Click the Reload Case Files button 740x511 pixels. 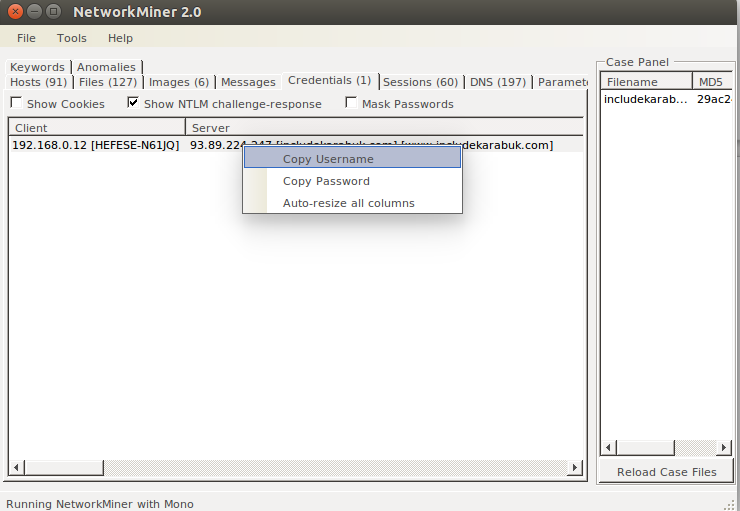(666, 472)
